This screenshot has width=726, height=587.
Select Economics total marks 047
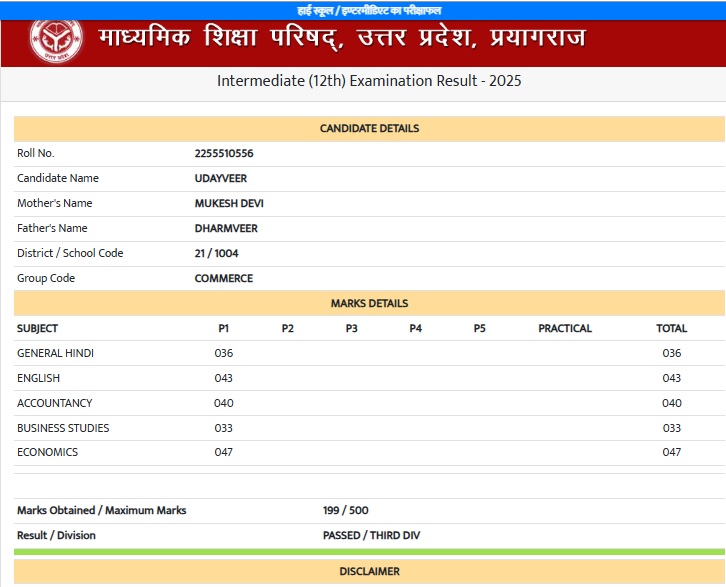(671, 452)
